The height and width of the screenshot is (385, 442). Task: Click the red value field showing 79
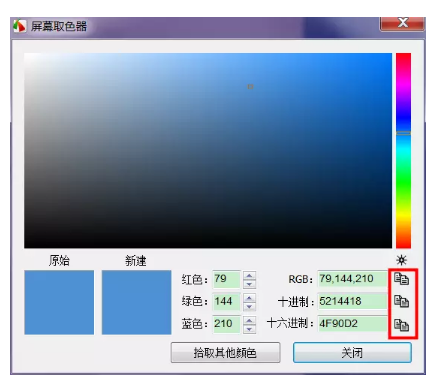click(226, 279)
